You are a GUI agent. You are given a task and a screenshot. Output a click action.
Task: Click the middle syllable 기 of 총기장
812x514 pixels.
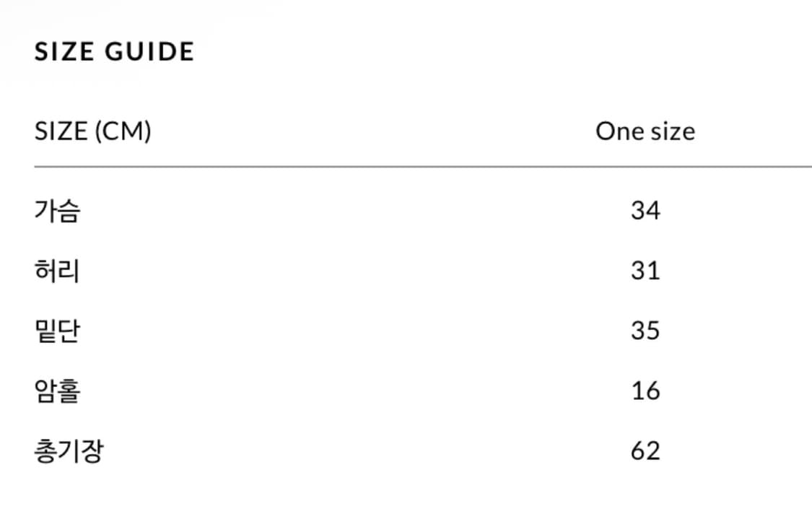click(x=69, y=451)
